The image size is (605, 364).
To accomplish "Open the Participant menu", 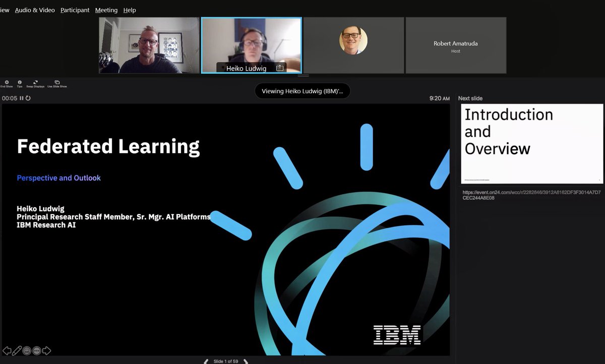I will point(75,10).
